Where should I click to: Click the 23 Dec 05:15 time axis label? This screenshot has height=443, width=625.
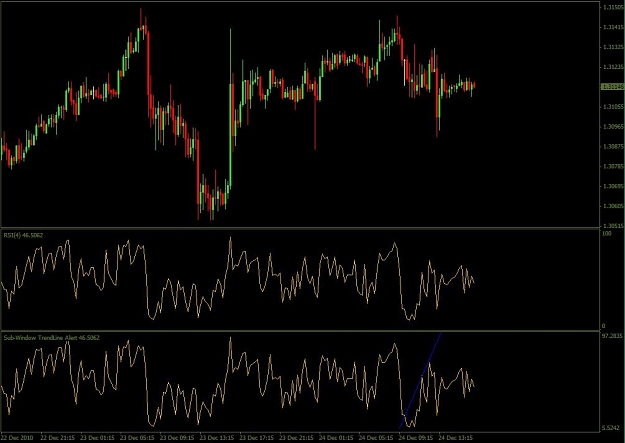pyautogui.click(x=137, y=438)
